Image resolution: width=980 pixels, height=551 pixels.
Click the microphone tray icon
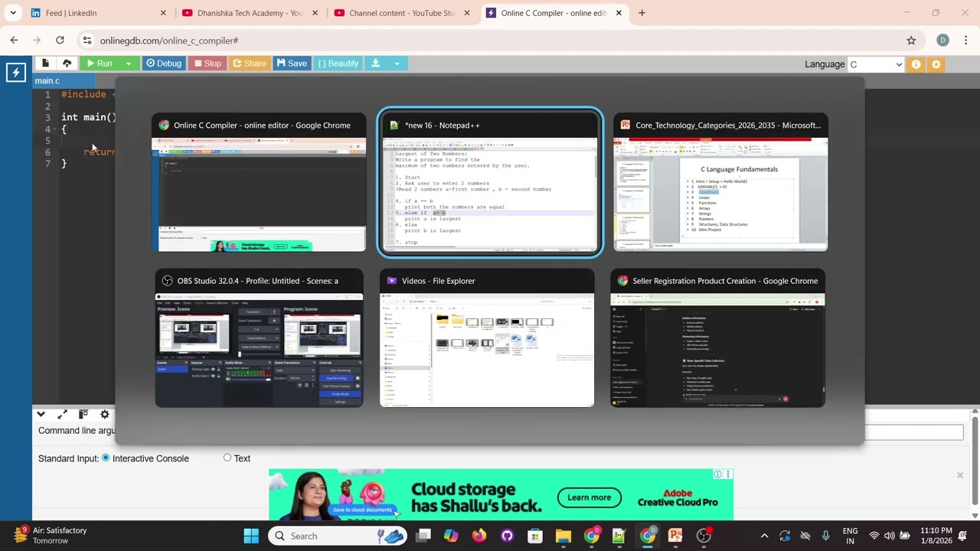click(825, 536)
